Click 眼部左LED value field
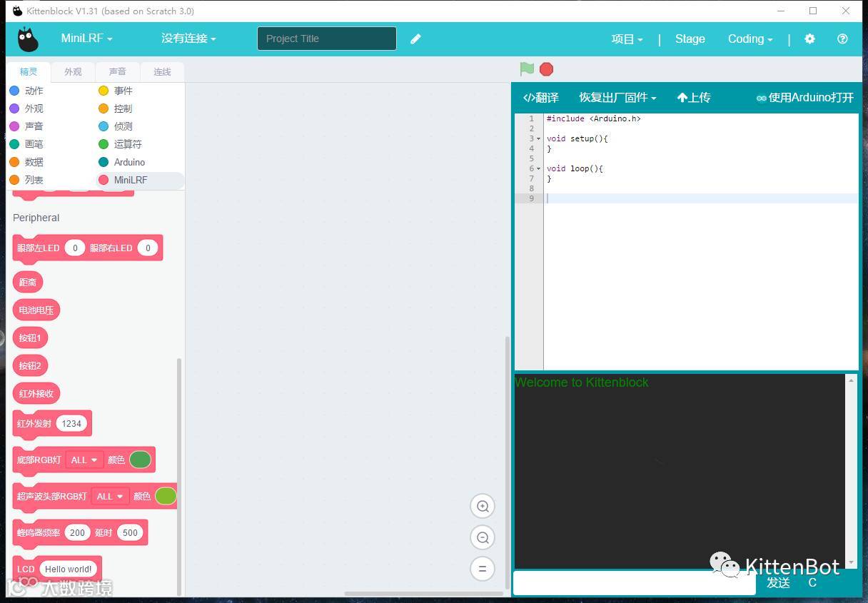Screen dimensions: 868x603 click(x=75, y=248)
